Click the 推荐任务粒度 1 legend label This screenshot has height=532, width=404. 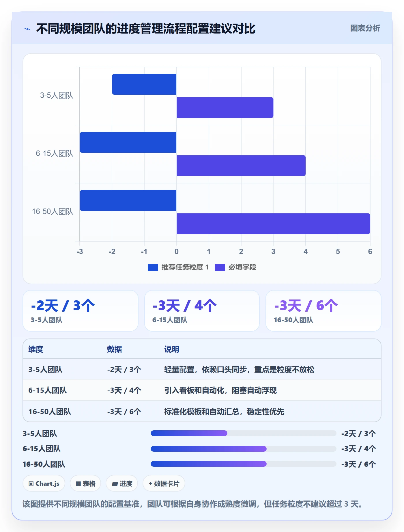(x=185, y=267)
